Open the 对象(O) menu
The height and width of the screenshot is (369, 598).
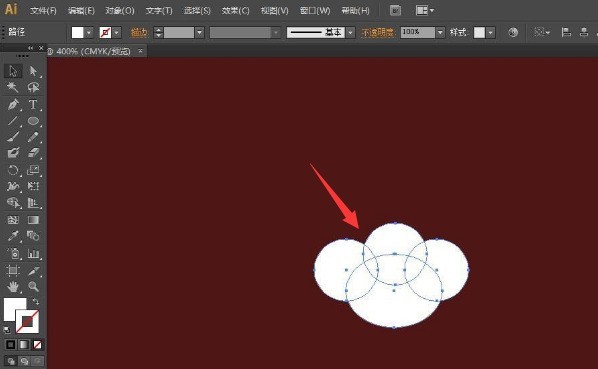pos(120,11)
